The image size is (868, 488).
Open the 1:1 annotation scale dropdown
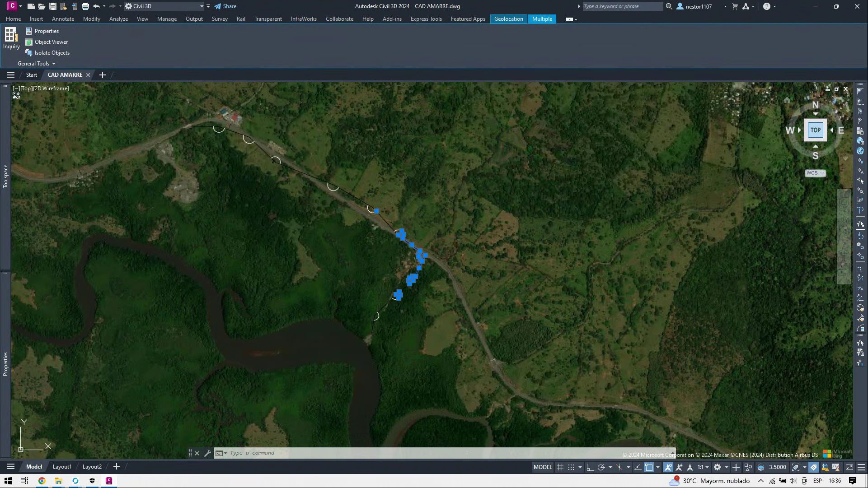[703, 467]
